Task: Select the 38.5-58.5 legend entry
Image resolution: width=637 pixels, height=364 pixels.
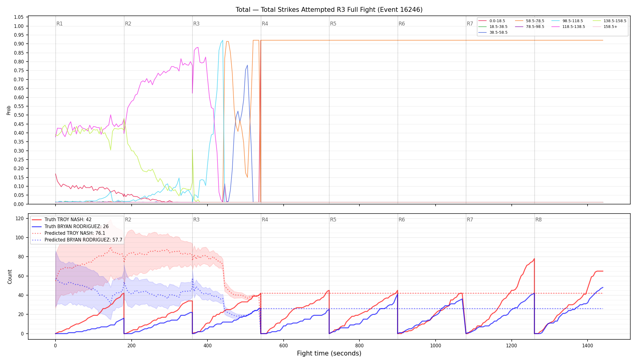Action: tap(493, 32)
